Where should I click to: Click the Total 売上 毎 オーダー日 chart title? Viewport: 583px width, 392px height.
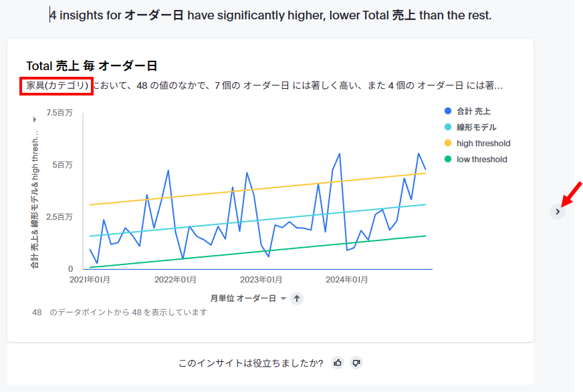pyautogui.click(x=92, y=65)
